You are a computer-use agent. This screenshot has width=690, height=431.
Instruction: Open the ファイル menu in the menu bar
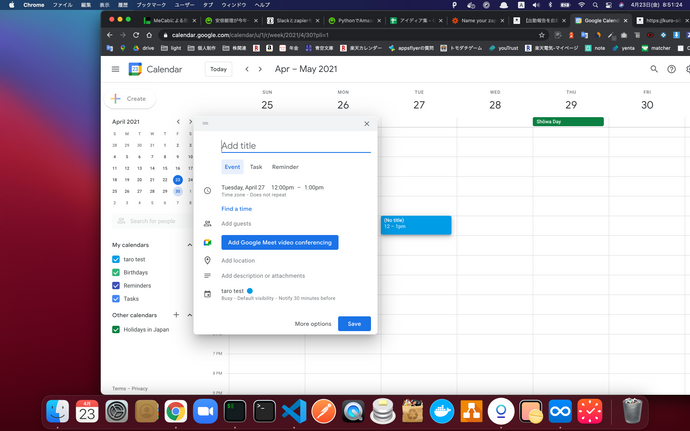62,5
